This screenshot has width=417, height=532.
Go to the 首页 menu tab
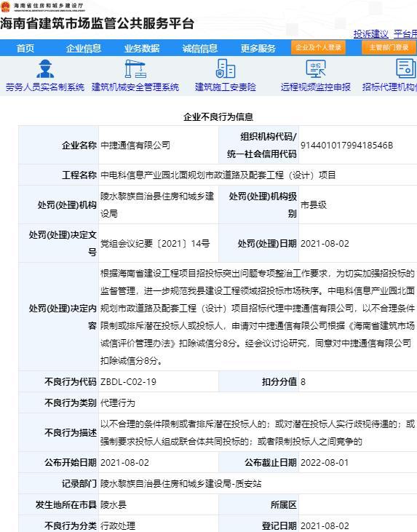click(25, 48)
